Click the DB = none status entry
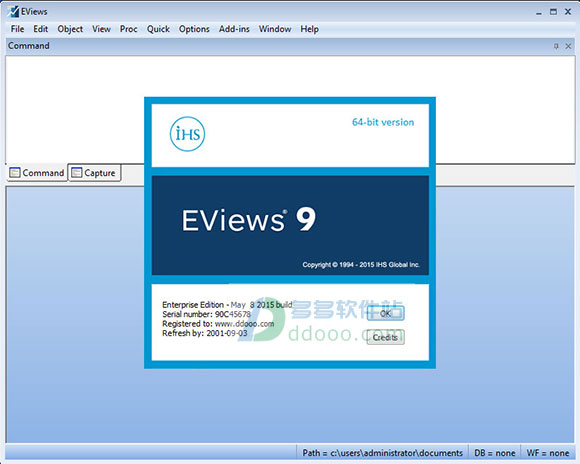This screenshot has height=464, width=580. pyautogui.click(x=495, y=453)
